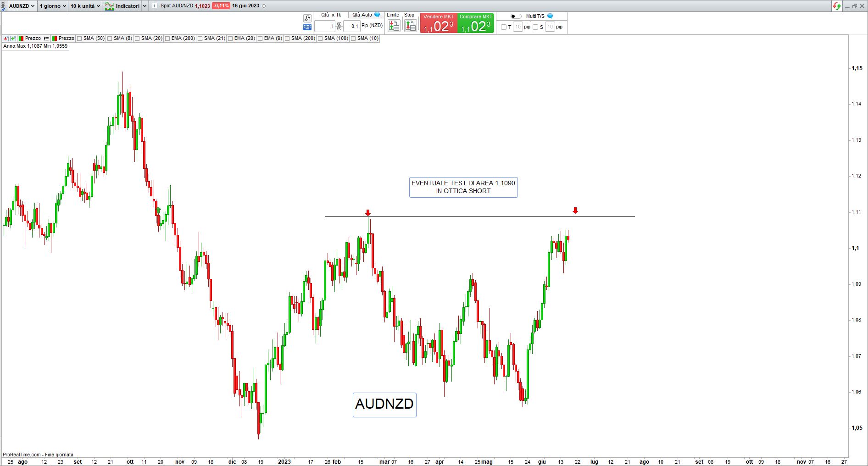Image resolution: width=868 pixels, height=466 pixels.
Task: Enable the EMA (200) indicator
Action: point(167,39)
